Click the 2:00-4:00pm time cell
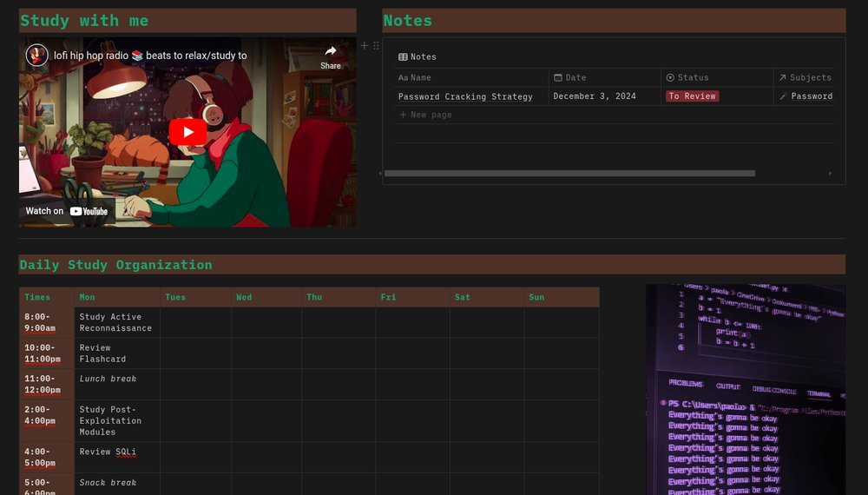This screenshot has width=868, height=495. click(x=47, y=421)
